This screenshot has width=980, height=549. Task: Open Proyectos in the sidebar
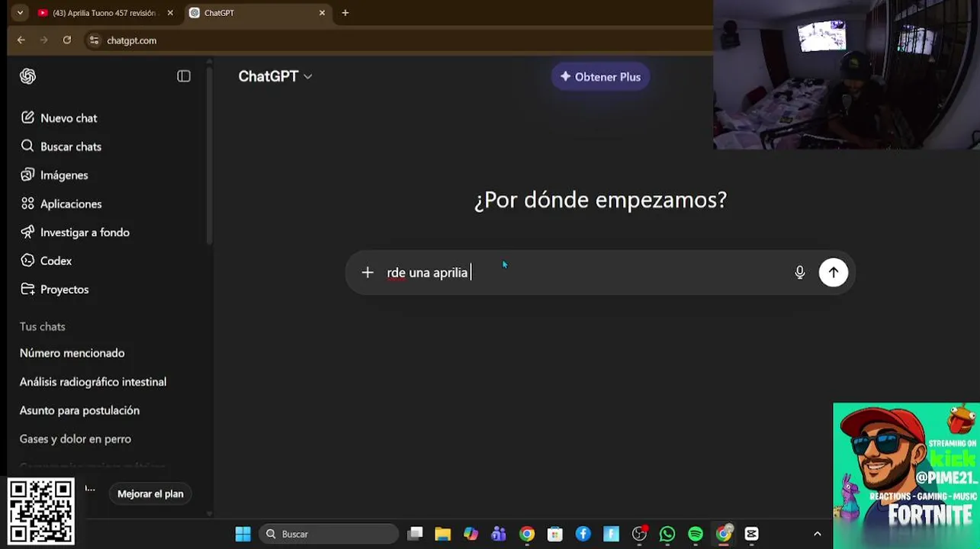pyautogui.click(x=55, y=290)
